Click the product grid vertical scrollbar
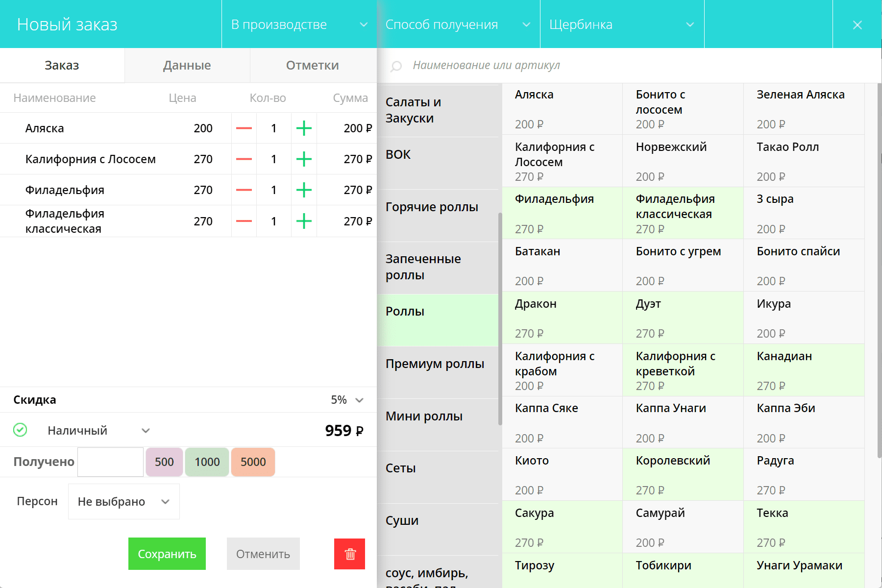 point(880,270)
